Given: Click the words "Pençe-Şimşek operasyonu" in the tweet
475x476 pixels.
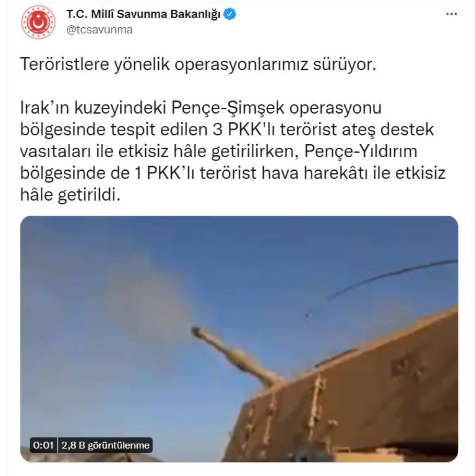Looking at the screenshot, I should tap(276, 108).
